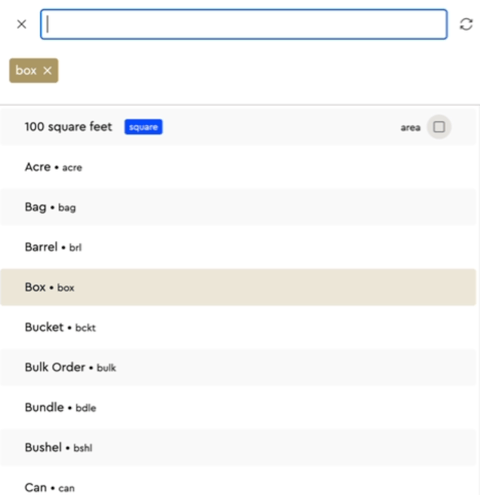480x495 pixels.
Task: Choose Bucket unit entry
Action: click(x=238, y=327)
